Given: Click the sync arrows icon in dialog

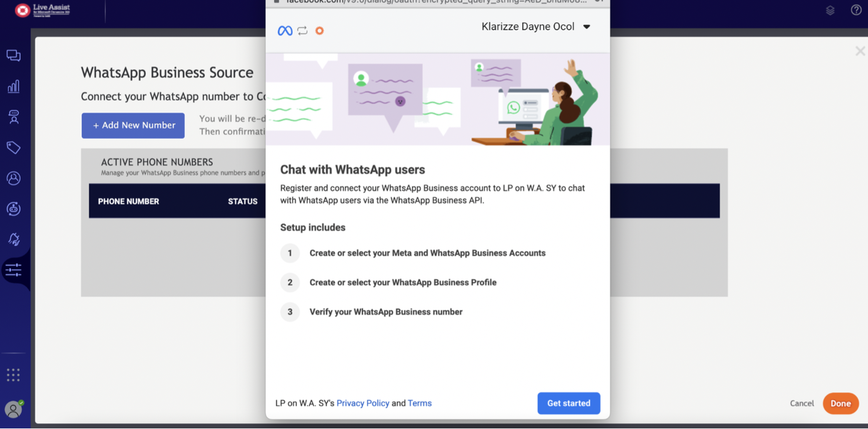Looking at the screenshot, I should 302,31.
